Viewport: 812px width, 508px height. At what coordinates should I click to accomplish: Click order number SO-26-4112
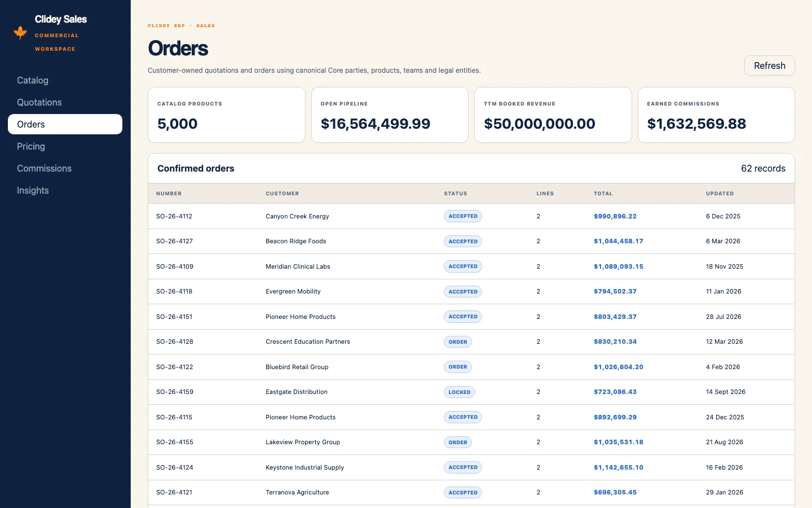click(x=174, y=216)
